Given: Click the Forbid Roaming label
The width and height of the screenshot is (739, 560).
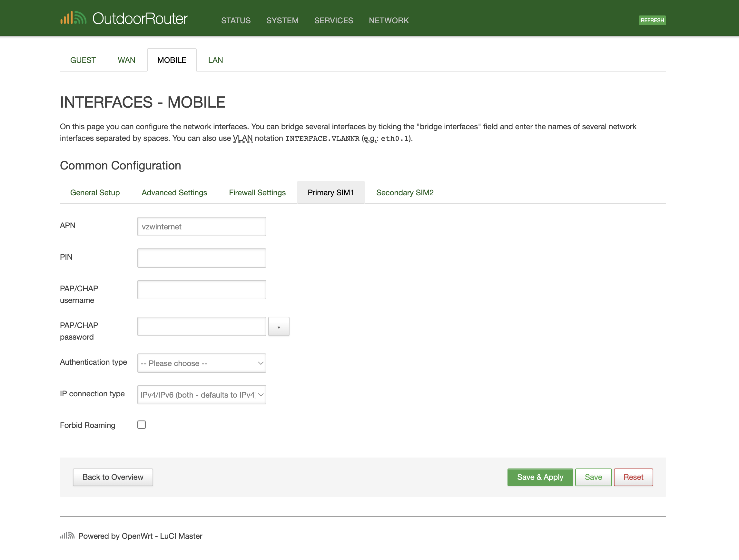Looking at the screenshot, I should click(87, 425).
